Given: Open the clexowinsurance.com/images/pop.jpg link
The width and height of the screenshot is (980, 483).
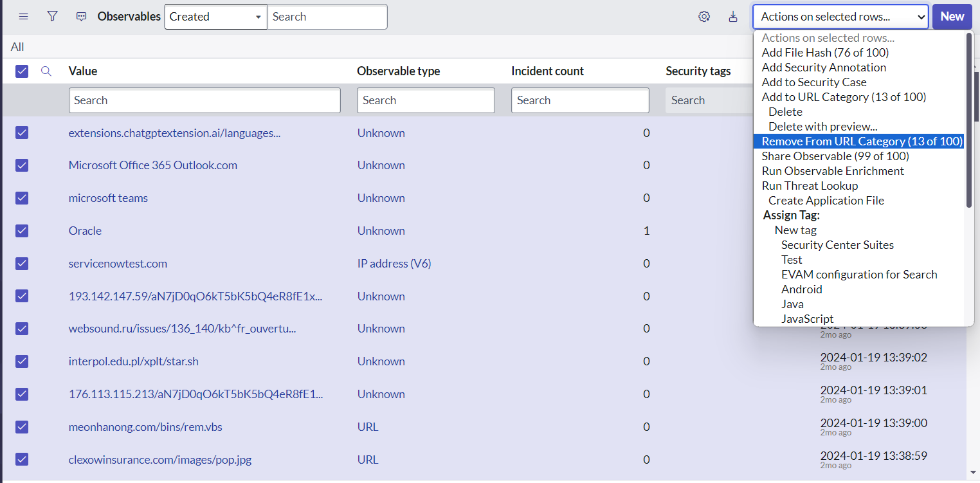Looking at the screenshot, I should 160,460.
